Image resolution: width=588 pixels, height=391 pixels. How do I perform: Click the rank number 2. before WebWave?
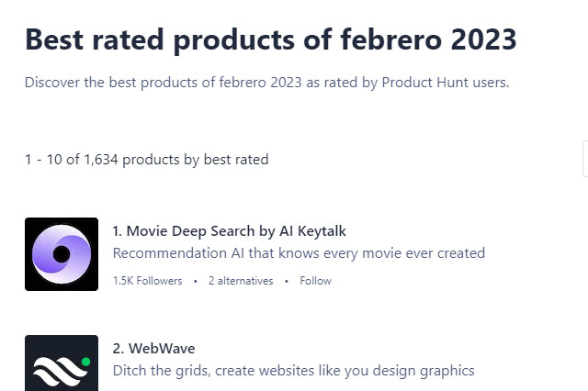click(119, 348)
